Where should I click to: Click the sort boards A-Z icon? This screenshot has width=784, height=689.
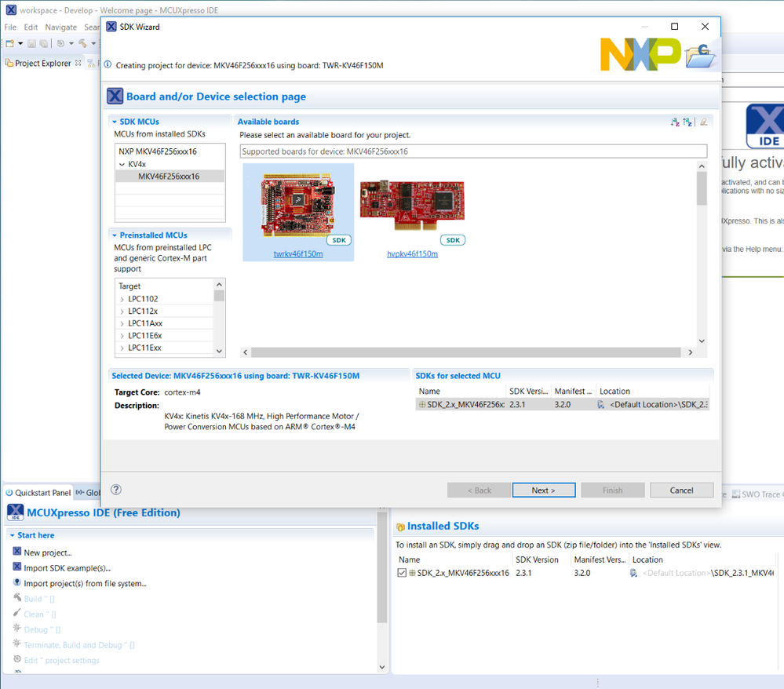click(675, 122)
